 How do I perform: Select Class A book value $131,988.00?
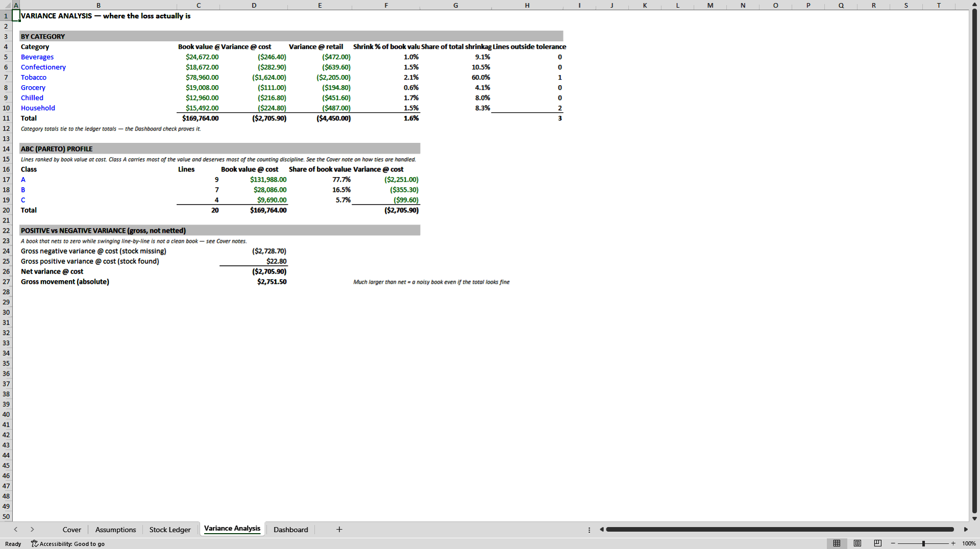[x=254, y=180]
